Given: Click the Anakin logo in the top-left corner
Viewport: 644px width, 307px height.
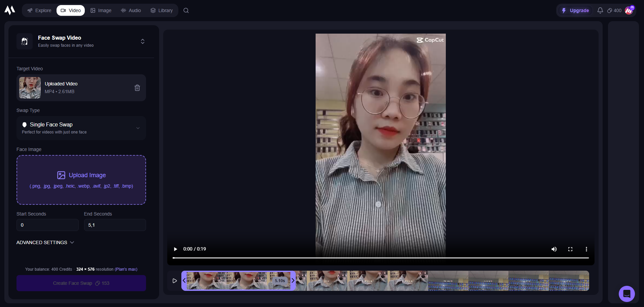Looking at the screenshot, I should pyautogui.click(x=9, y=10).
